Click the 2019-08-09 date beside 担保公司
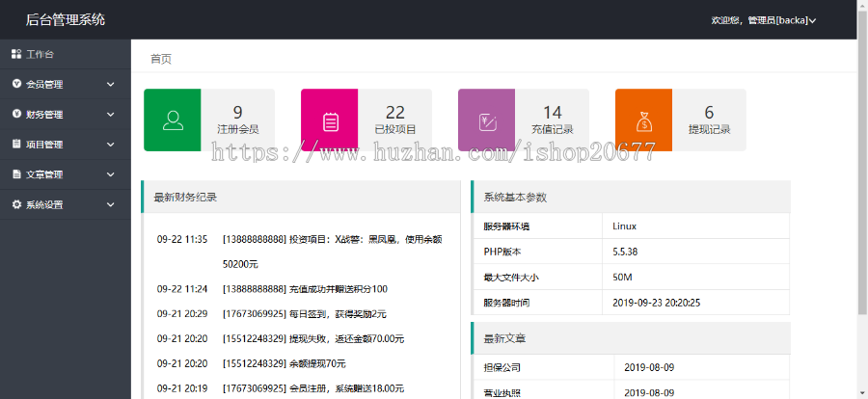This screenshot has height=399, width=868. 649,367
